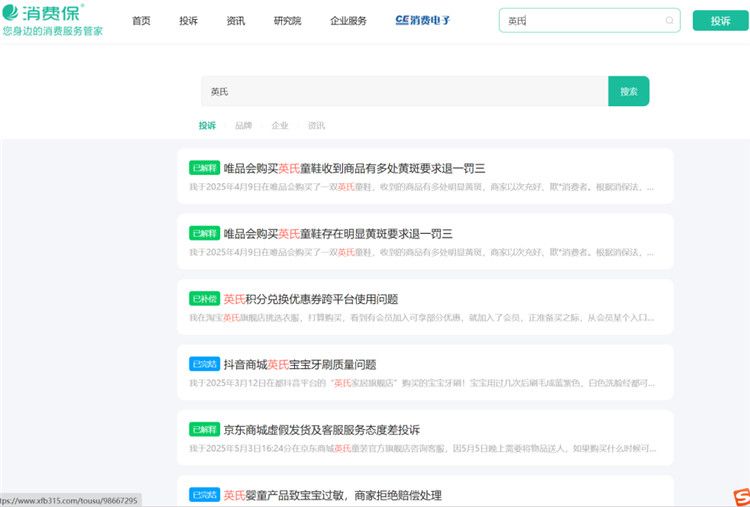Focus the top search field containing 英氏
Image resolution: width=750 pixels, height=507 pixels.
tap(589, 20)
